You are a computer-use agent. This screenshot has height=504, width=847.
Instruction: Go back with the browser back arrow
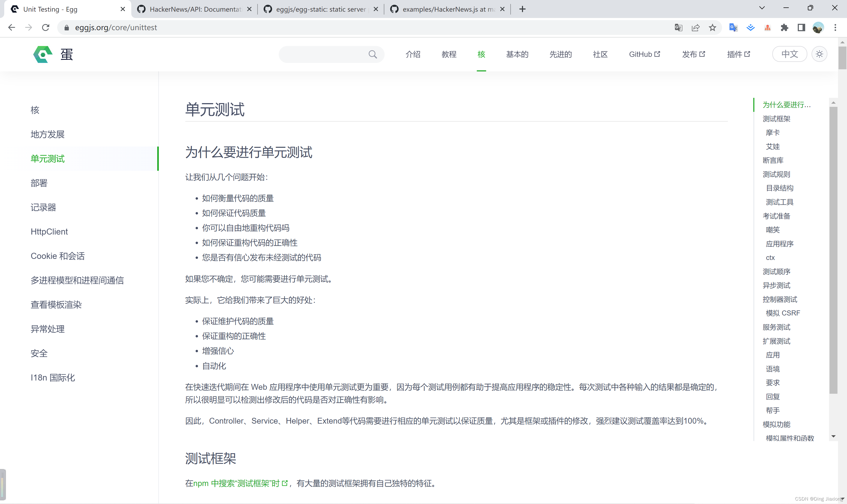(12, 28)
